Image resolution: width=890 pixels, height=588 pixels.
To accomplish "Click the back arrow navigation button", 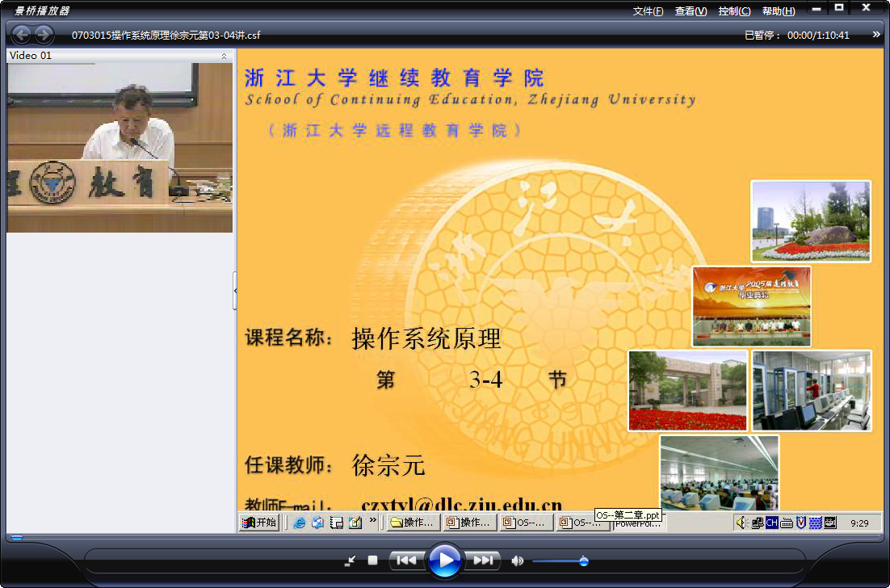I will coord(22,35).
